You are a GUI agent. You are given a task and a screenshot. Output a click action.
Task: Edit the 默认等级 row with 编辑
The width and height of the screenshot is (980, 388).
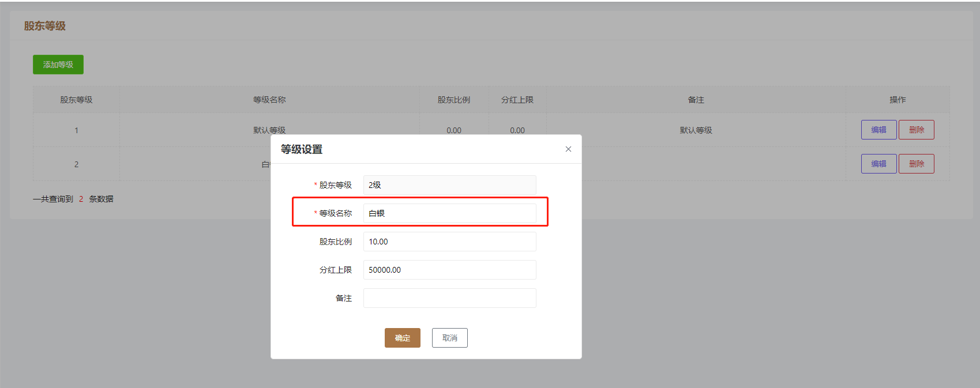pos(879,130)
